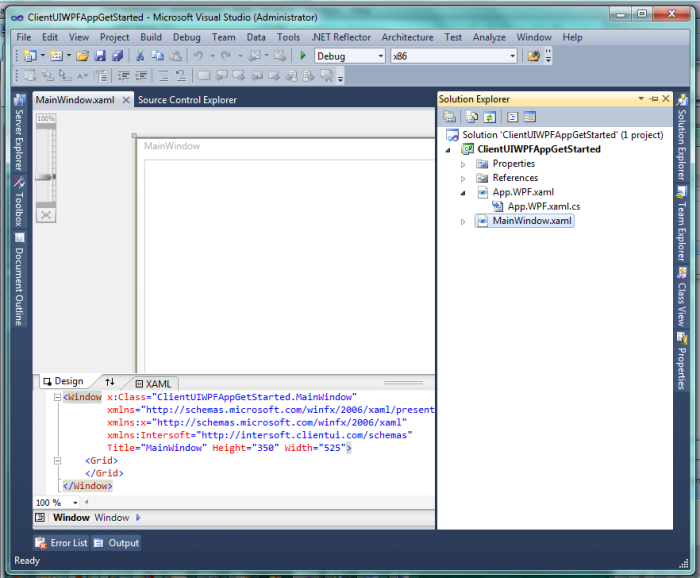Image resolution: width=700 pixels, height=578 pixels.
Task: Click the Comment Out Selected Lines icon
Action: [x=163, y=76]
